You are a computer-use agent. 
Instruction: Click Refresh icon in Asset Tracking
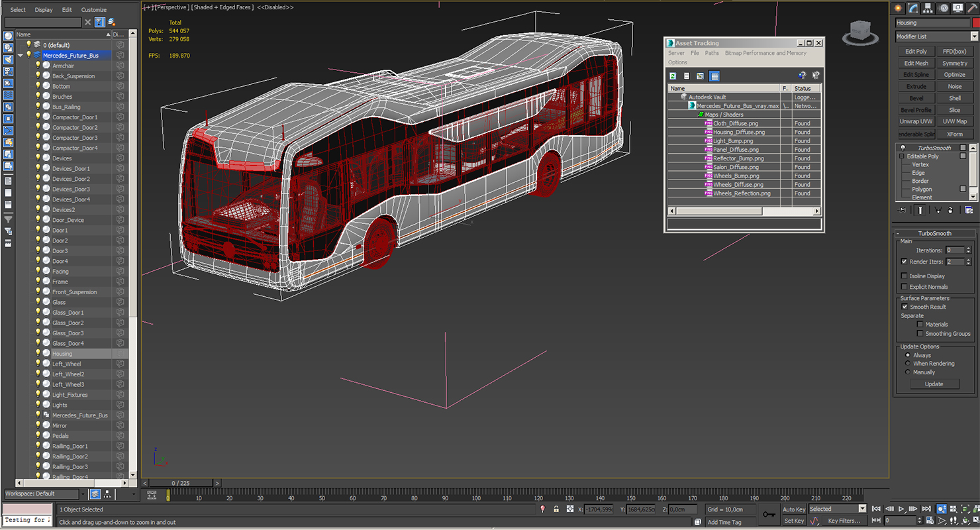pyautogui.click(x=673, y=76)
